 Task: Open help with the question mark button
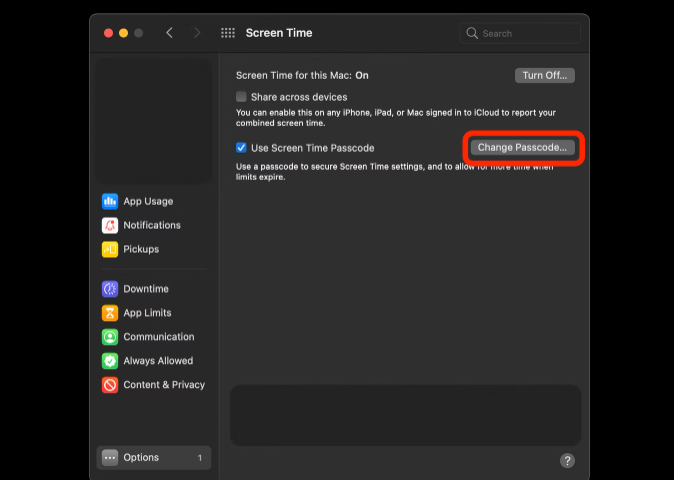[567, 461]
